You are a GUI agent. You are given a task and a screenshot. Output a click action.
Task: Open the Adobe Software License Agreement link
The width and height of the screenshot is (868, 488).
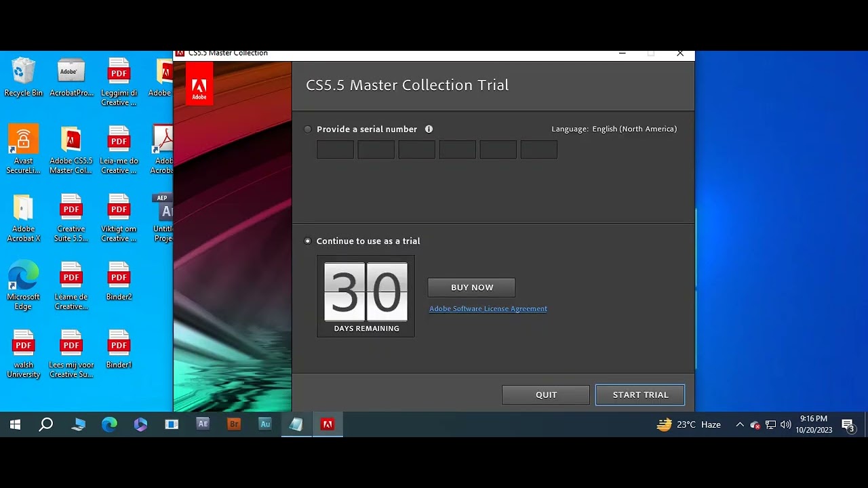[x=488, y=309]
